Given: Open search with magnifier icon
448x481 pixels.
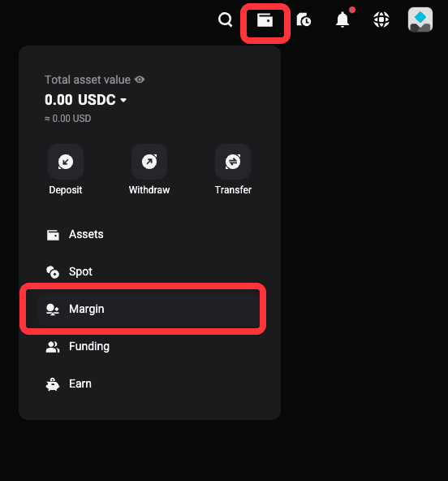Looking at the screenshot, I should [x=226, y=20].
